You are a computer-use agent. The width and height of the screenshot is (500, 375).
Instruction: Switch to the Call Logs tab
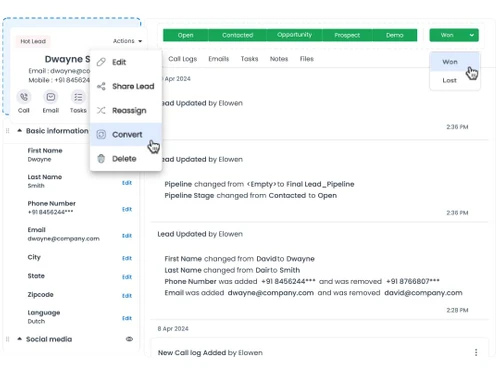[182, 59]
